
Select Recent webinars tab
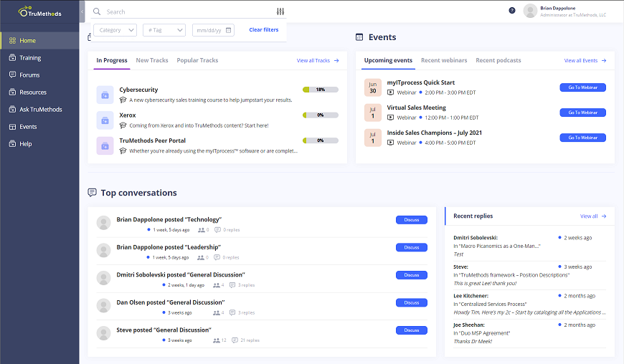coord(444,60)
